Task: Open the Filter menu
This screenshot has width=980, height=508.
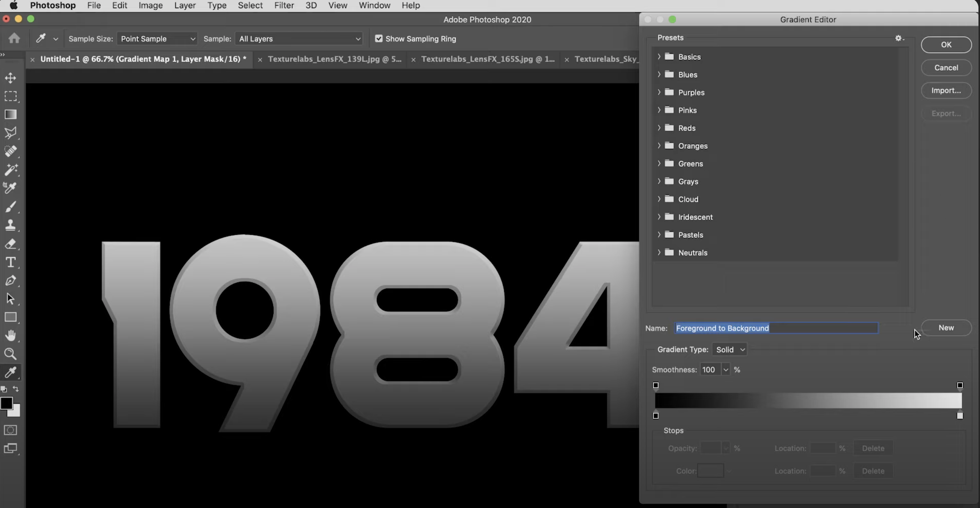Action: point(284,5)
